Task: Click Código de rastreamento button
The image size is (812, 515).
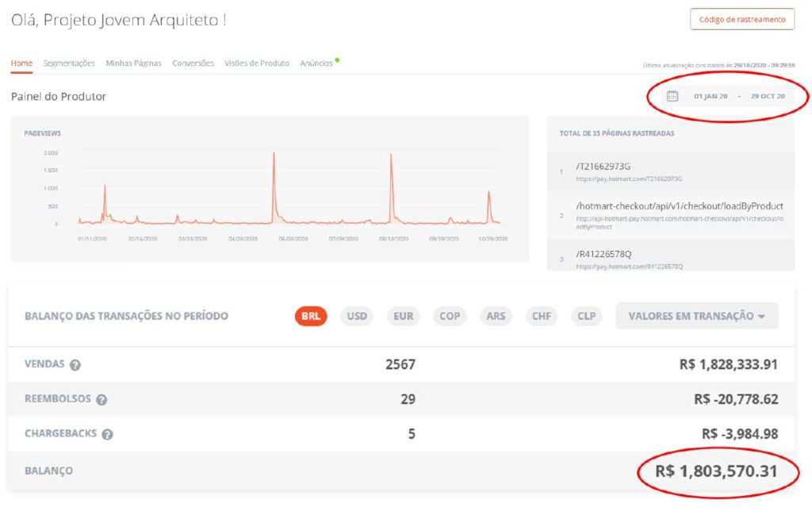Action: (x=742, y=19)
